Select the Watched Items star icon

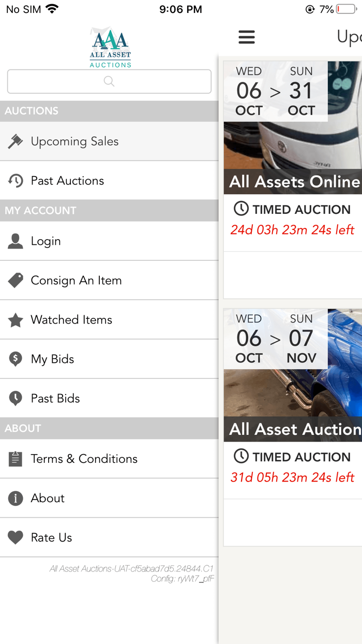tap(16, 319)
